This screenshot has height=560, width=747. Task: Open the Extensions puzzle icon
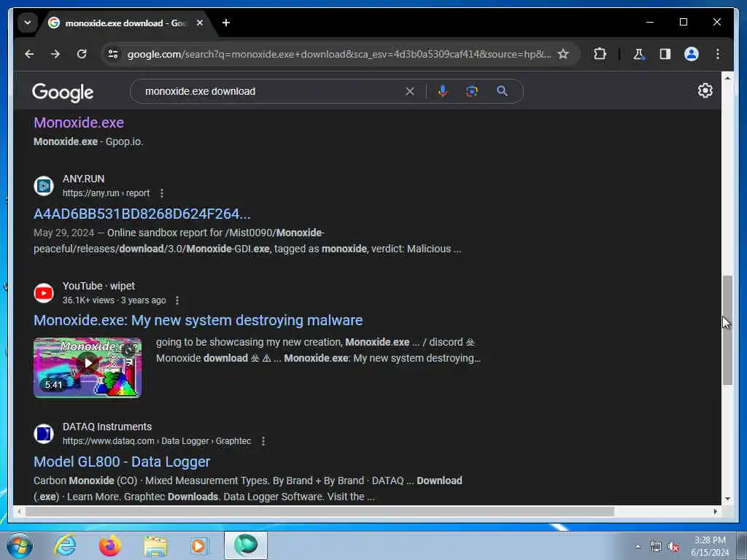600,54
